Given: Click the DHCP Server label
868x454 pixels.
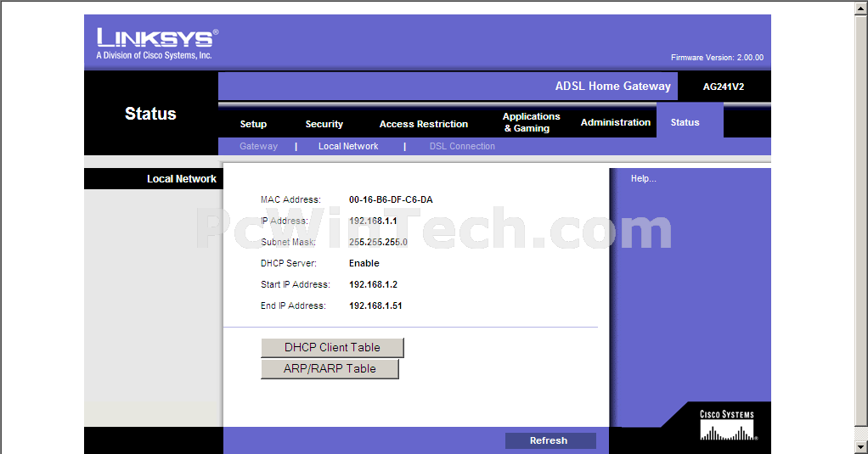Looking at the screenshot, I should pos(289,263).
